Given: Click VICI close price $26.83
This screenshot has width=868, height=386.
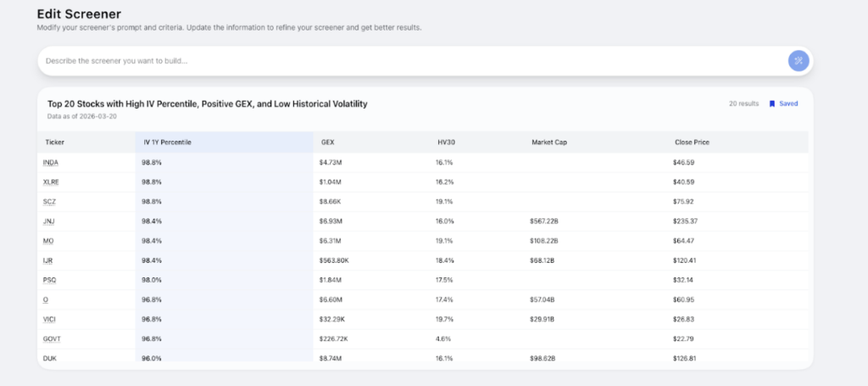Looking at the screenshot, I should 683,320.
